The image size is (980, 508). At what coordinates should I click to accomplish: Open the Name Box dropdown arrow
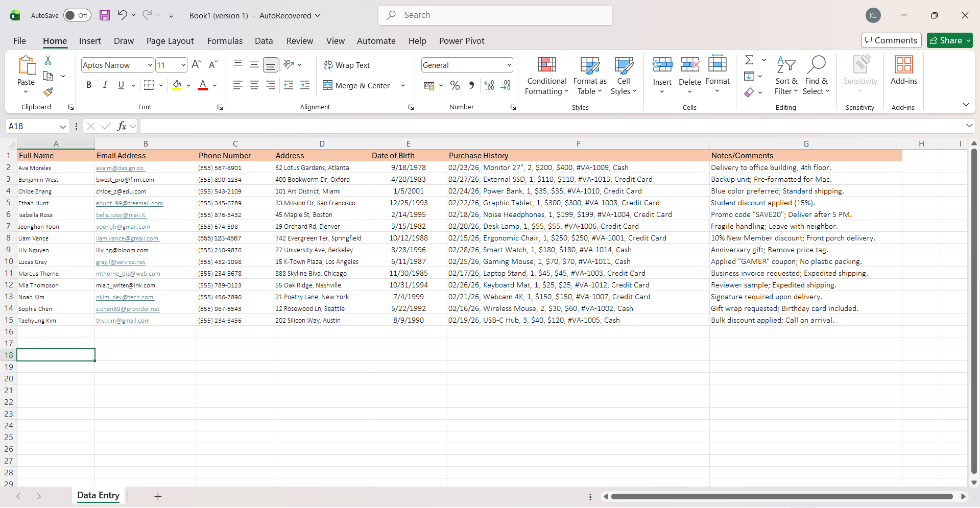pos(63,126)
